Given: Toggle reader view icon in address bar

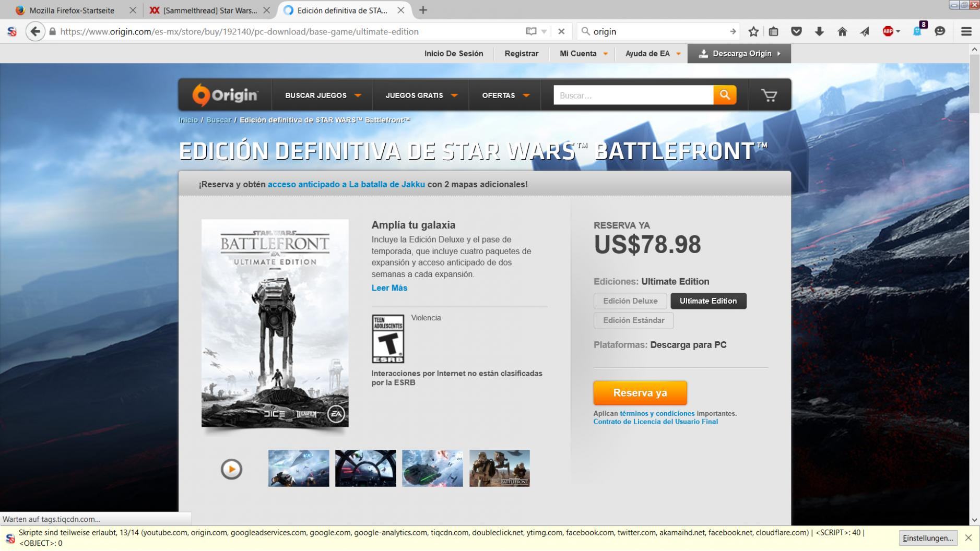Looking at the screenshot, I should pos(531,31).
